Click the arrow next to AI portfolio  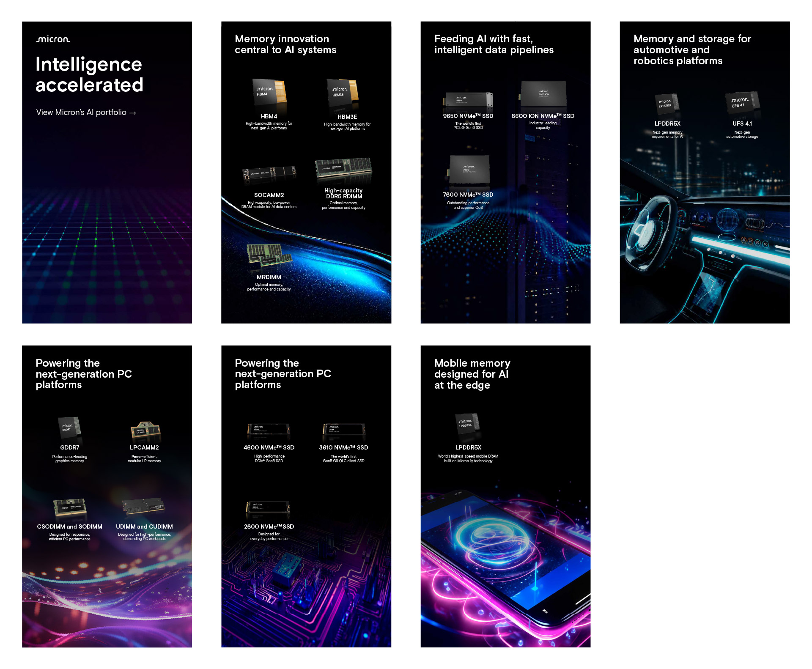(x=133, y=113)
